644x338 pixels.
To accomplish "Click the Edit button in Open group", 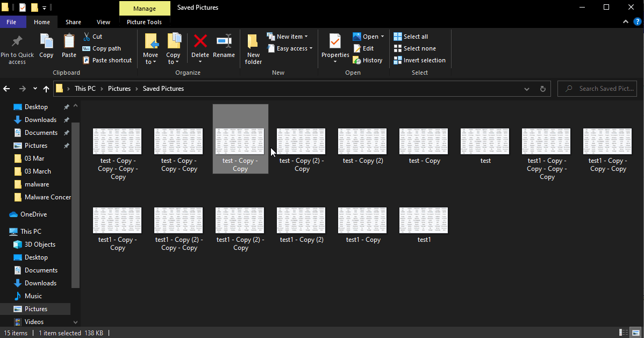I will (x=363, y=48).
